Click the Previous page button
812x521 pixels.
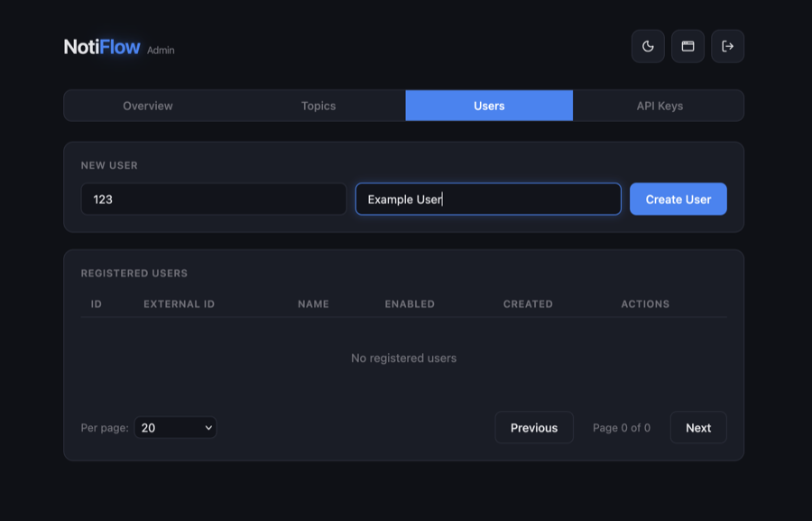pyautogui.click(x=534, y=428)
